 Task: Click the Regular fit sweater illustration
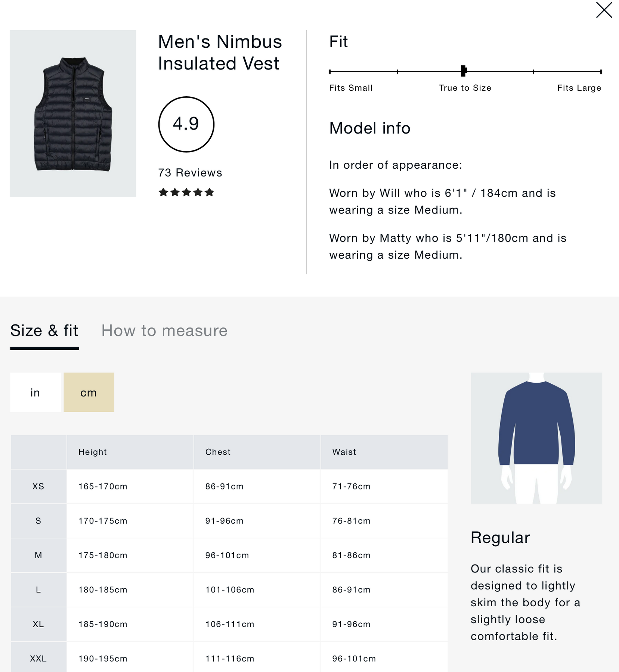tap(536, 438)
